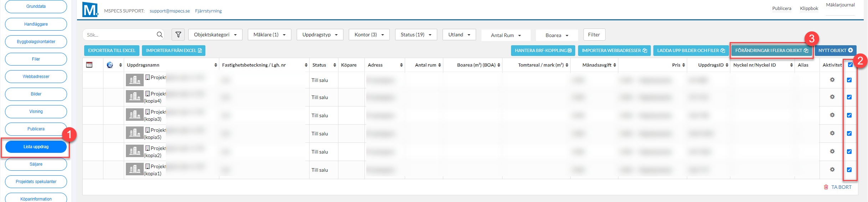Sort by UppdragsID column arrows

[727, 65]
